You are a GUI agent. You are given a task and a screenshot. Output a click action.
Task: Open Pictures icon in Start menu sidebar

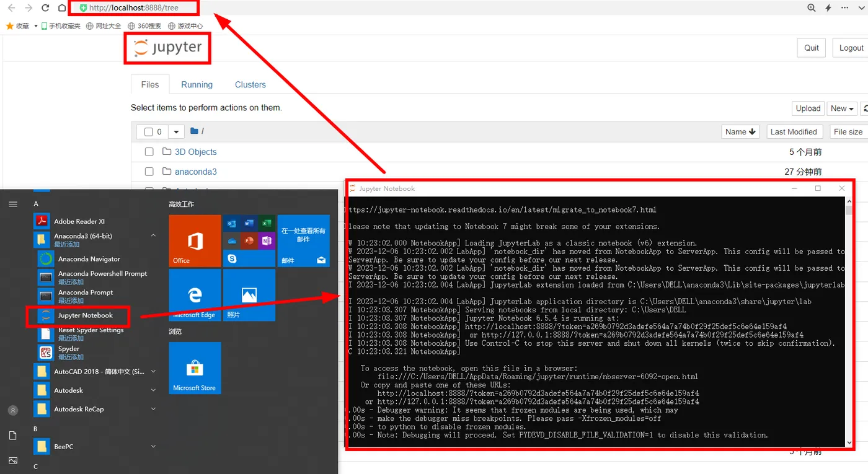(x=12, y=460)
